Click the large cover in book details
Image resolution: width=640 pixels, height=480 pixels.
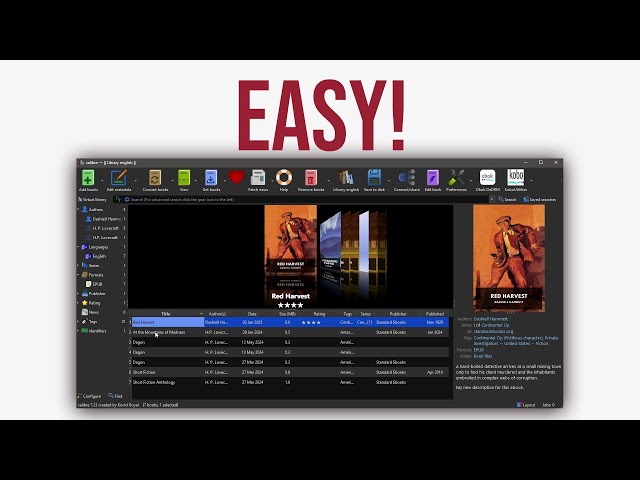(509, 258)
